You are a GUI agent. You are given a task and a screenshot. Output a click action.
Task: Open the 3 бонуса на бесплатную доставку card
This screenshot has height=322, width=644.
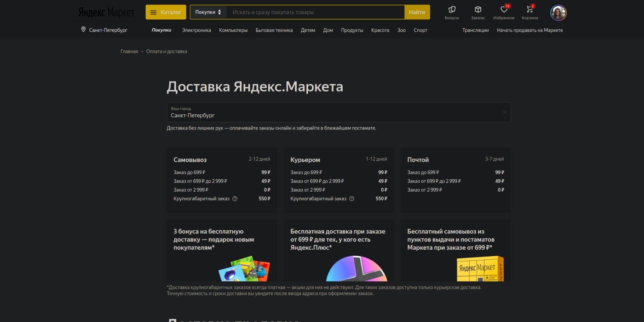click(222, 250)
